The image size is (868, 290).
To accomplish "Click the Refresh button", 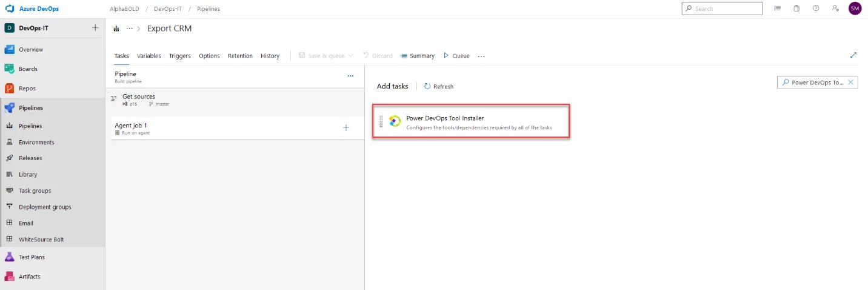I will [x=439, y=86].
